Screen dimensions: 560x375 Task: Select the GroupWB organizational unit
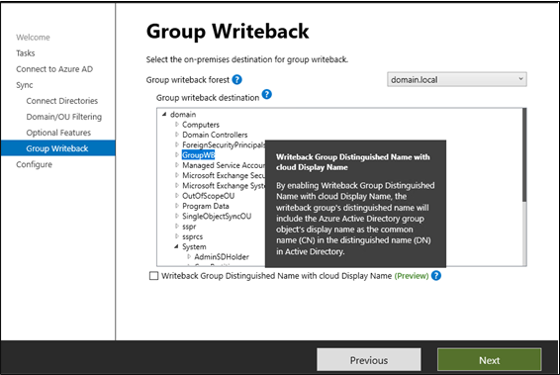pos(198,155)
